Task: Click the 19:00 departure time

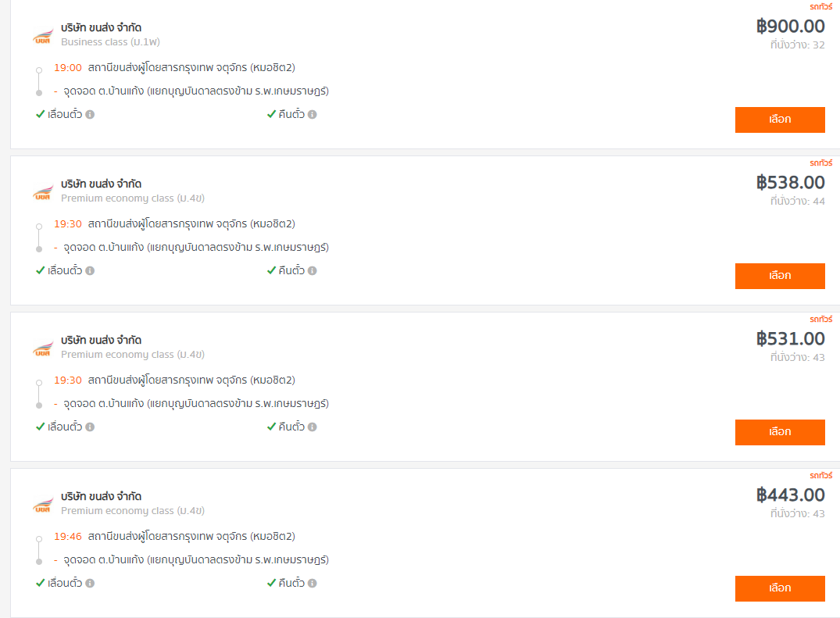Action: coord(67,68)
